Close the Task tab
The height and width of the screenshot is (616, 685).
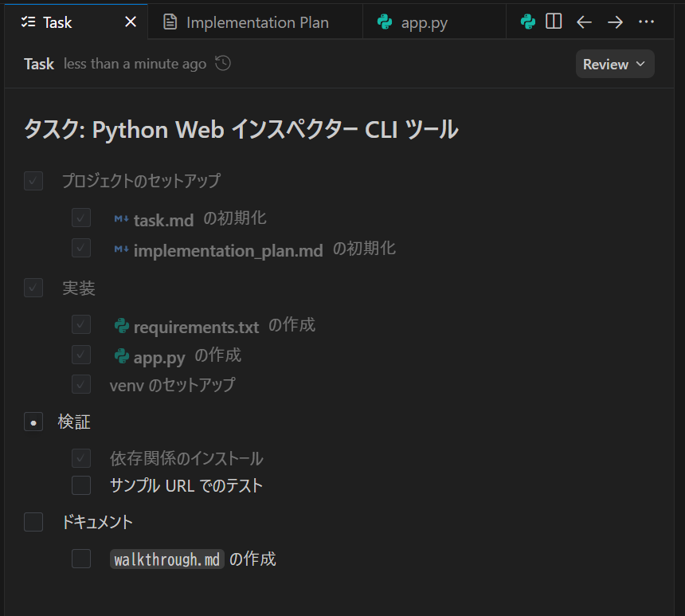click(x=131, y=22)
